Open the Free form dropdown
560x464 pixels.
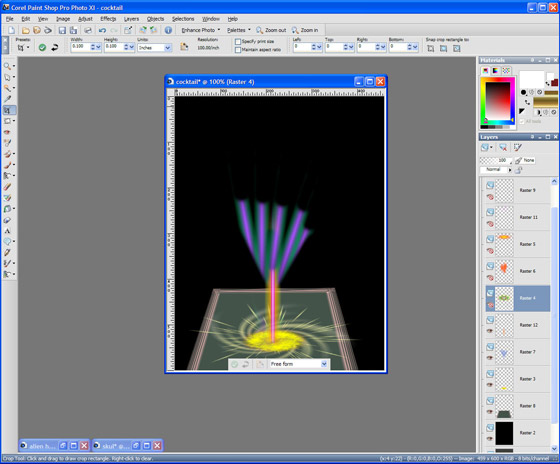[x=298, y=364]
